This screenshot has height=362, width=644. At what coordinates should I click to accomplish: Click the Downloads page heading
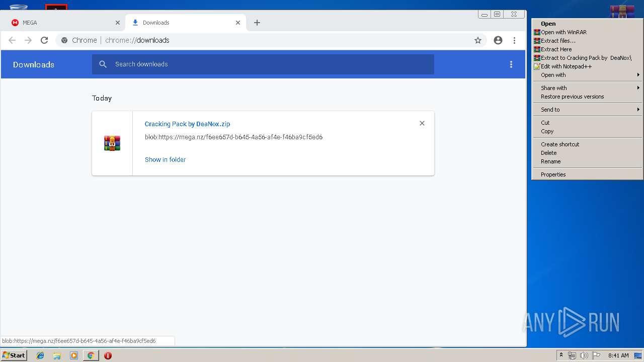click(34, 64)
